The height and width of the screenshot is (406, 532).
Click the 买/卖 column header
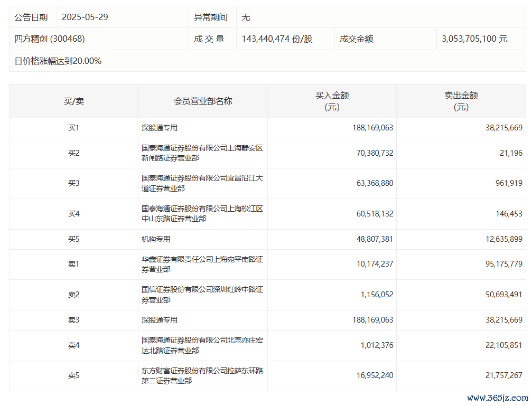coord(73,101)
